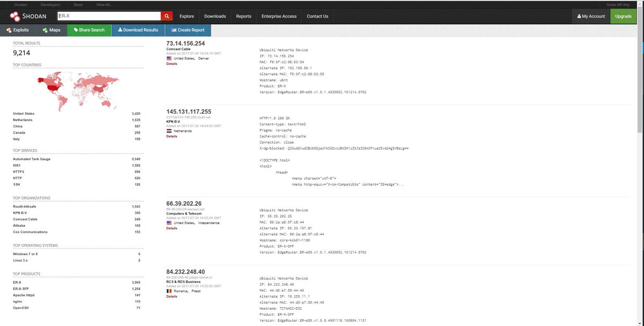
Task: Open Book link in top bar
Action: coord(78,4)
